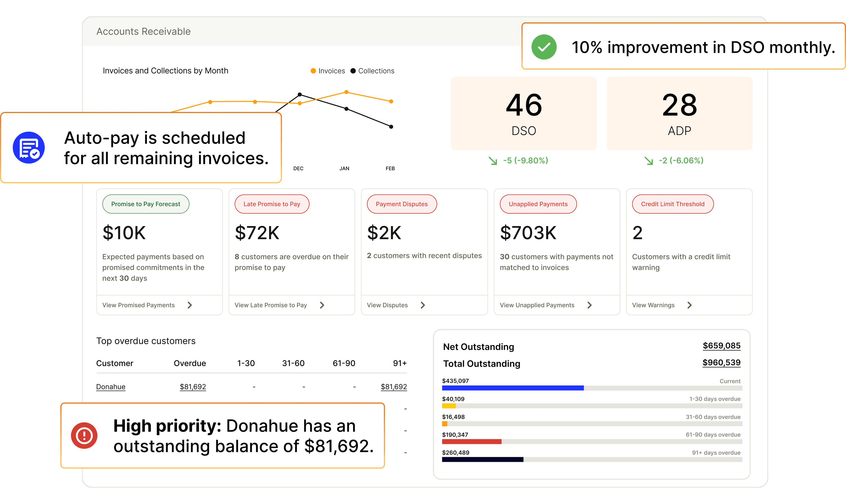
Task: Open the Total Outstanding $960,539 value
Action: (x=722, y=363)
